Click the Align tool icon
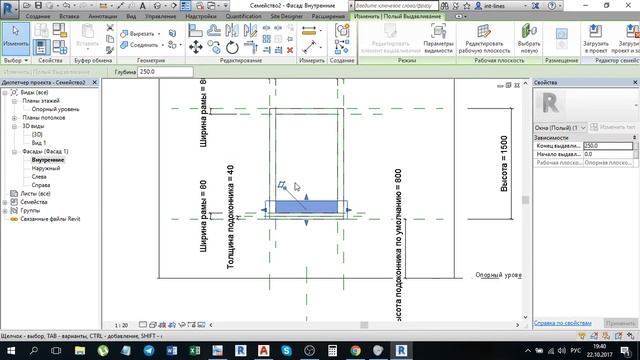This screenshot has width=640, height=360. pyautogui.click(x=196, y=31)
